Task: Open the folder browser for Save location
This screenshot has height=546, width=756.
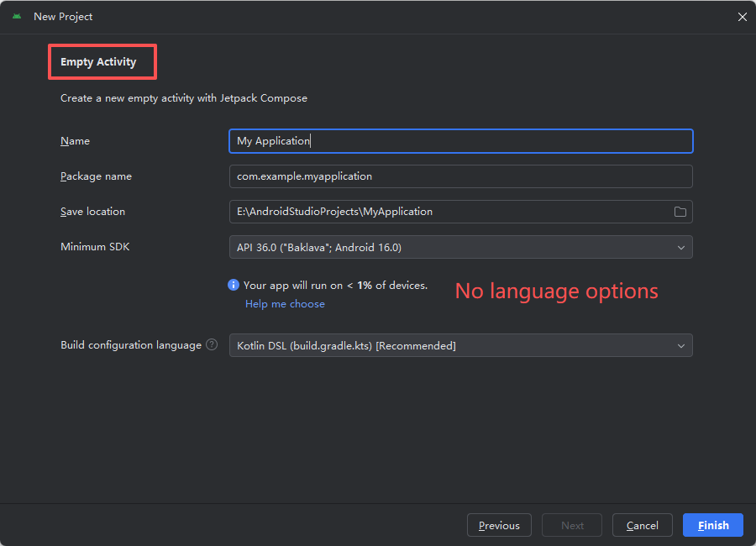Action: click(680, 211)
